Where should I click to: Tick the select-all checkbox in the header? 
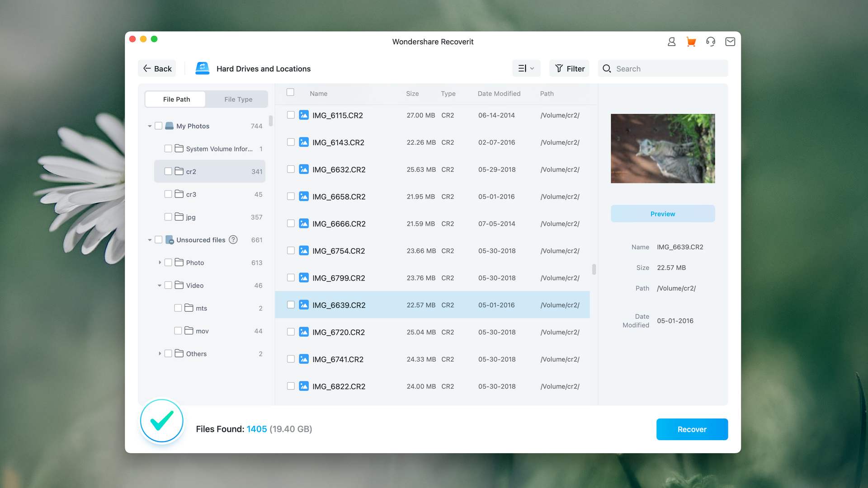point(290,92)
